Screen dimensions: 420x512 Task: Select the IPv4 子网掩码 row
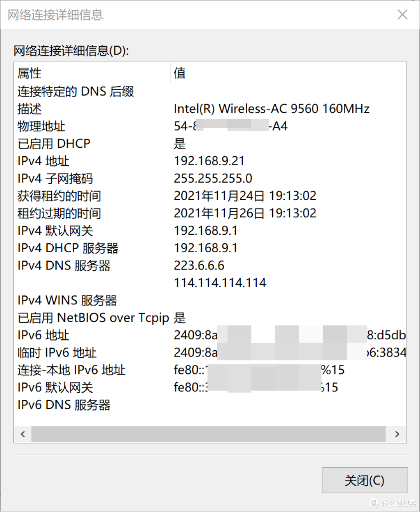coord(117,178)
